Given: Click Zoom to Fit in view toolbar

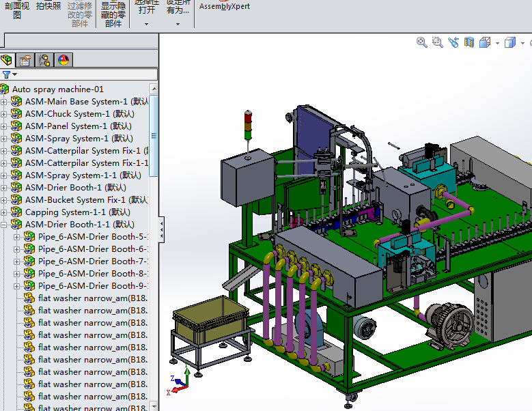Looking at the screenshot, I should [422, 42].
